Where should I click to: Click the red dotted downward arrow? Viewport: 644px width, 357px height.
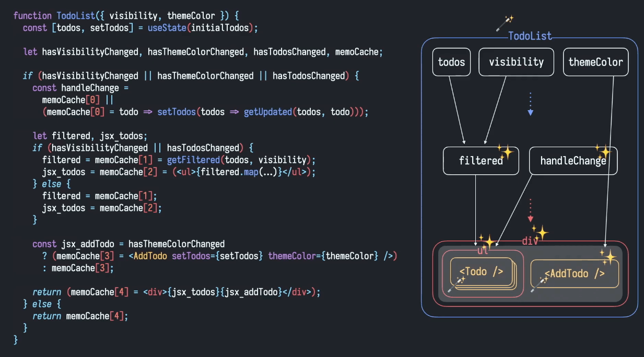coord(530,210)
